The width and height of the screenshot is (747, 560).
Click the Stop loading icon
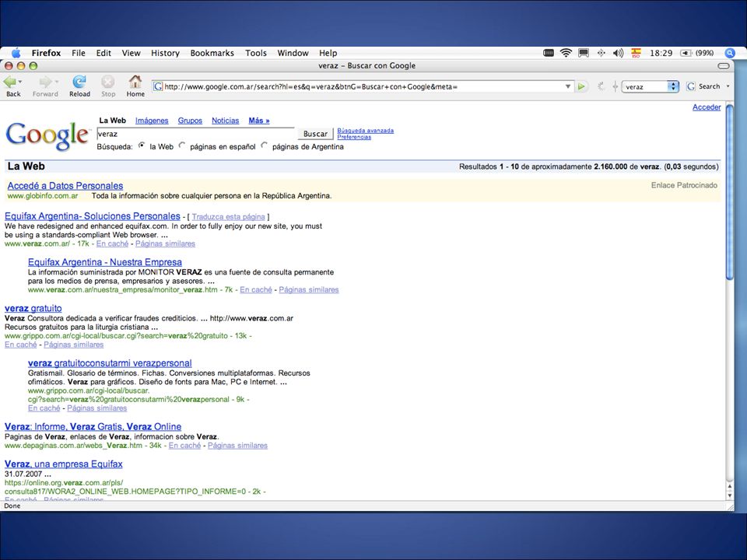pos(108,82)
